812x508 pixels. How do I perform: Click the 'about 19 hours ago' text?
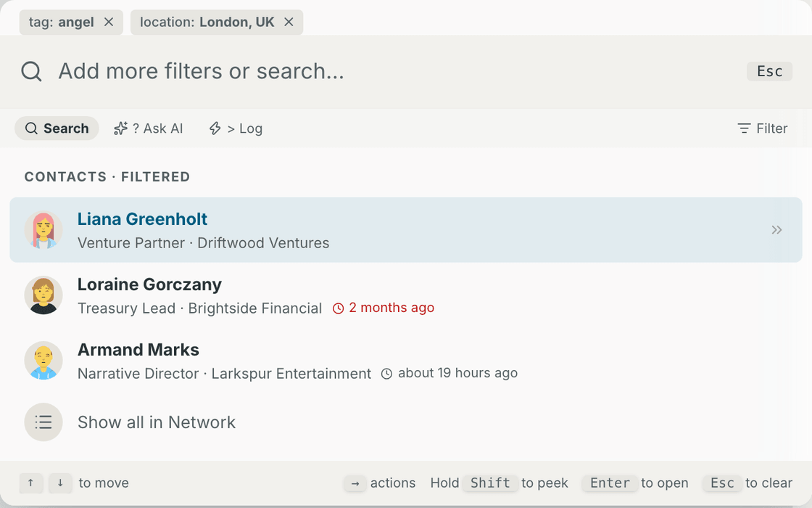[x=457, y=373]
